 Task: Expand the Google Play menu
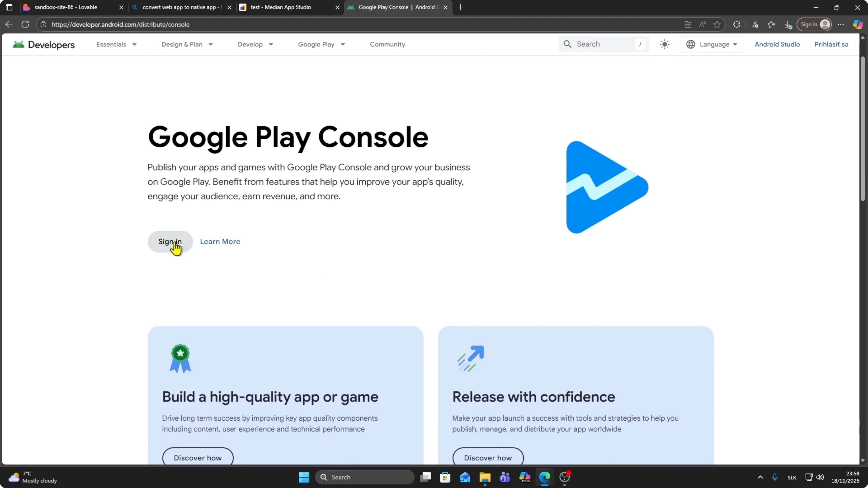[321, 45]
